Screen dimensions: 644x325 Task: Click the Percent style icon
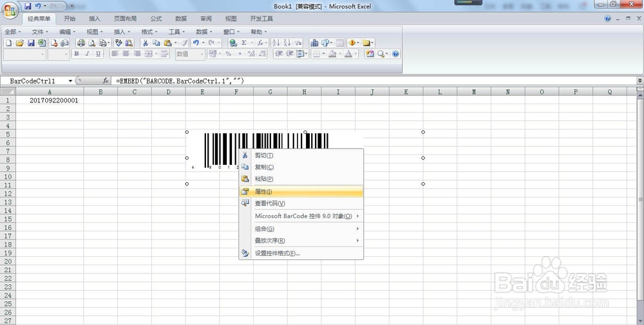click(229, 54)
